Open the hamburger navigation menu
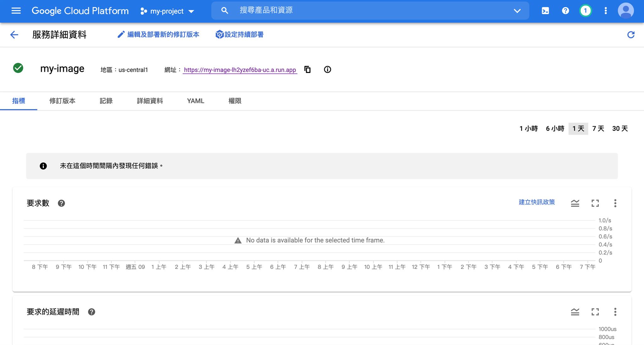Screen dimensions: 644x345 tap(16, 11)
